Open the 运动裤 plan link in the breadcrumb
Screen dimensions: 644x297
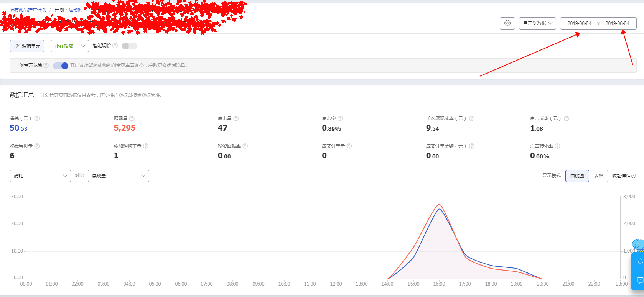pos(76,10)
